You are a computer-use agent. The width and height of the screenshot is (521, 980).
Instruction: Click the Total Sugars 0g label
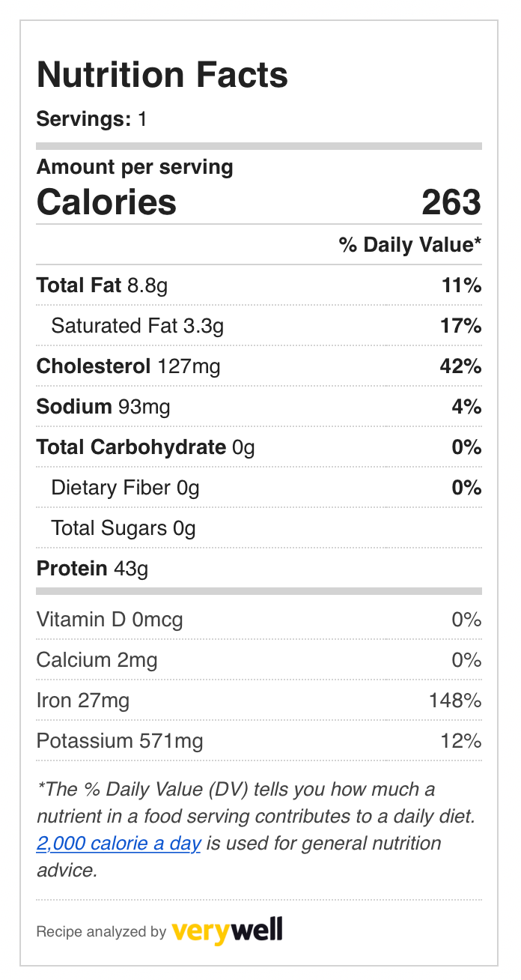(124, 528)
